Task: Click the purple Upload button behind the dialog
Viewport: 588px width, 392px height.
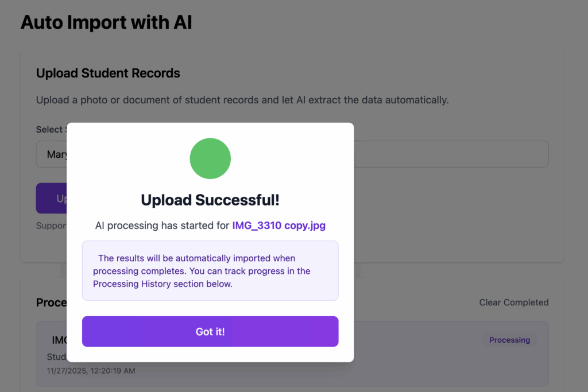Action: tap(52, 199)
